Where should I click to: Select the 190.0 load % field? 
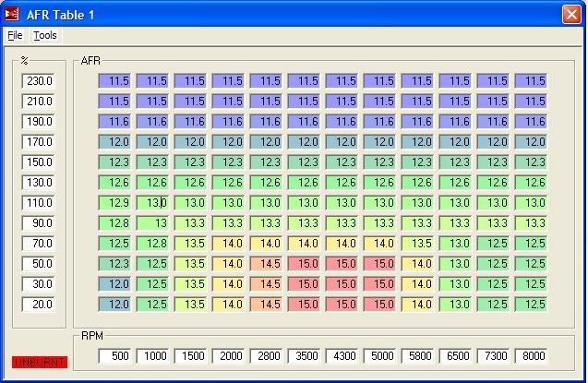click(38, 122)
